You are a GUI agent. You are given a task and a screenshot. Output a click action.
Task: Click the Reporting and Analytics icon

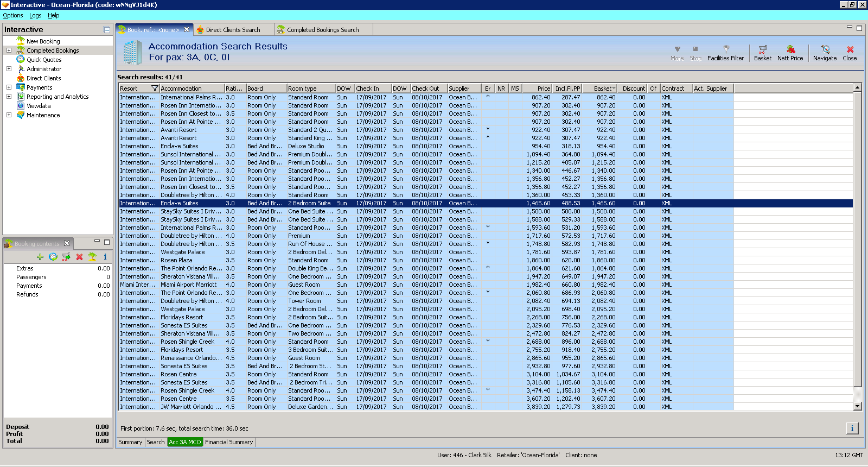tap(21, 96)
